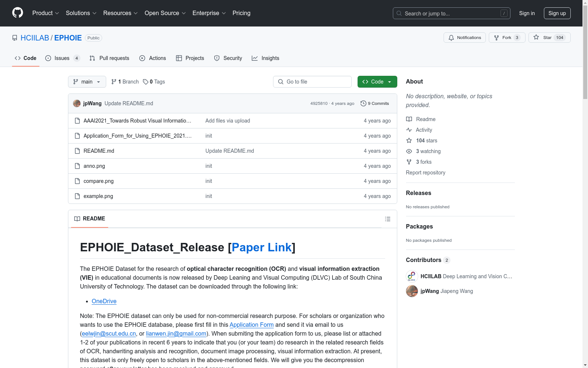Open the Projects tab
588x368 pixels.
click(x=190, y=58)
